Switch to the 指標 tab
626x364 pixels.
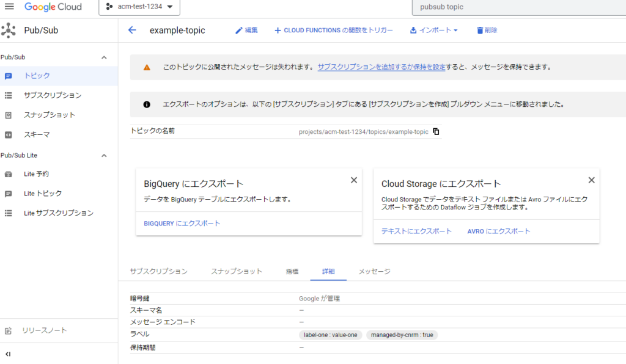[292, 272]
